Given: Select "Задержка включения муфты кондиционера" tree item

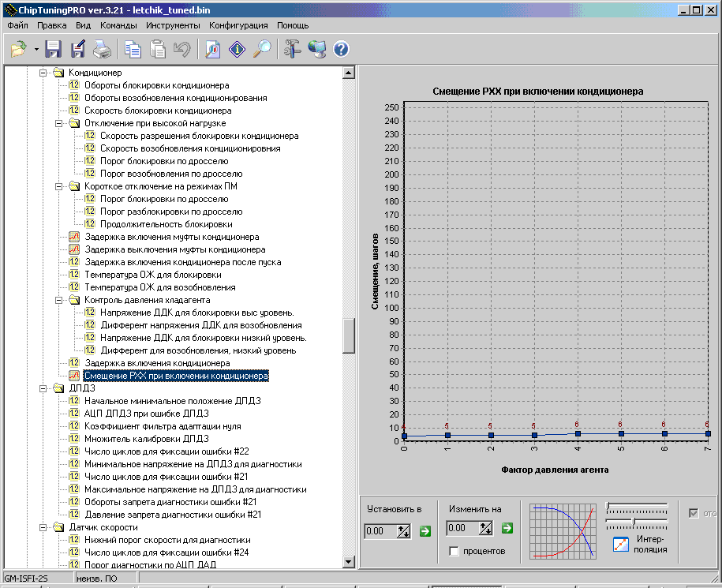Looking at the screenshot, I should click(171, 237).
